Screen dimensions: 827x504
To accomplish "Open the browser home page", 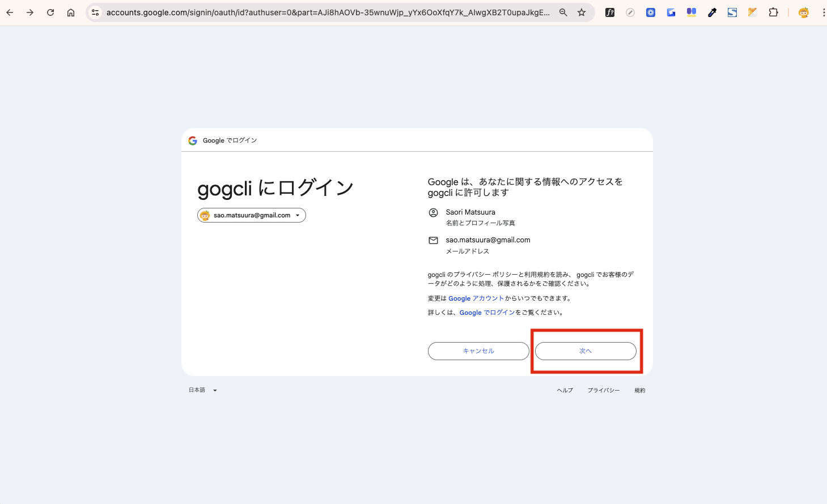I will (x=71, y=12).
